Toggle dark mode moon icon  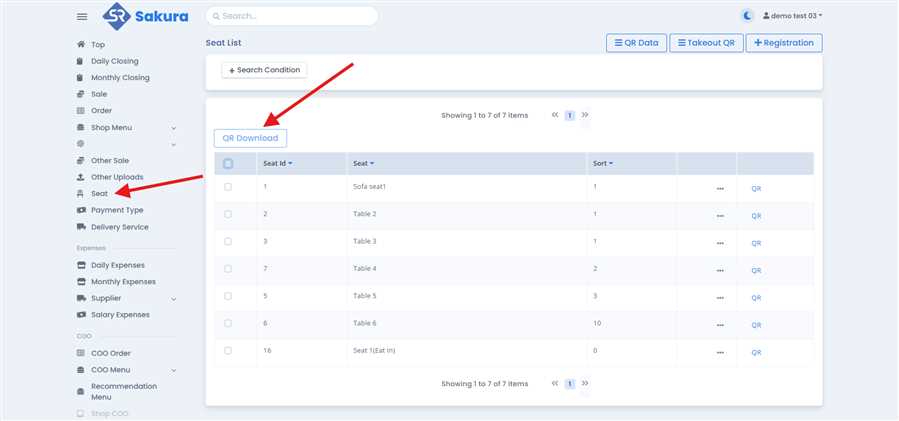click(748, 16)
